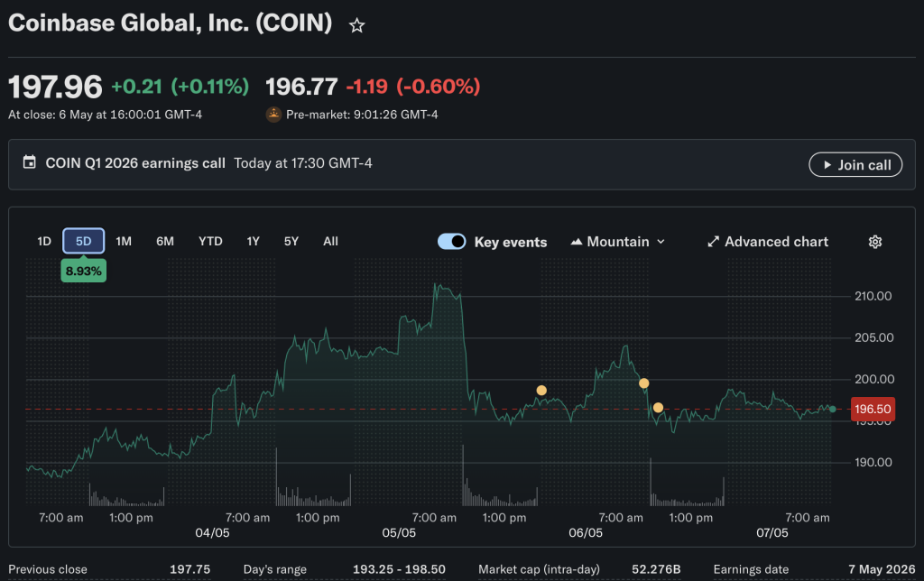Click the Previous close label
This screenshot has width=924, height=581.
point(48,569)
